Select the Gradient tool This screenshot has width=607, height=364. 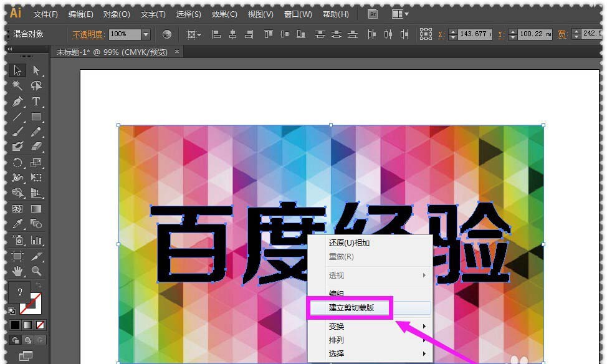pyautogui.click(x=36, y=209)
